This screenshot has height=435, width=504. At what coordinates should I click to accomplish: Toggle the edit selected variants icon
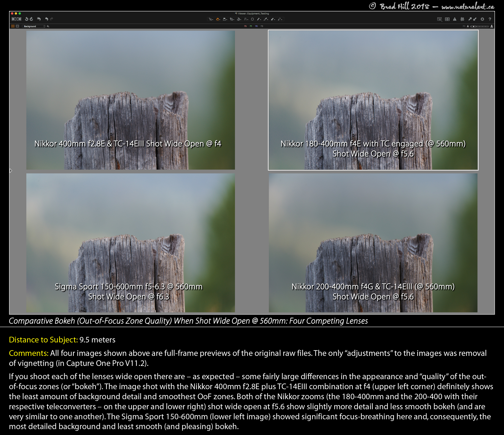pyautogui.click(x=447, y=19)
